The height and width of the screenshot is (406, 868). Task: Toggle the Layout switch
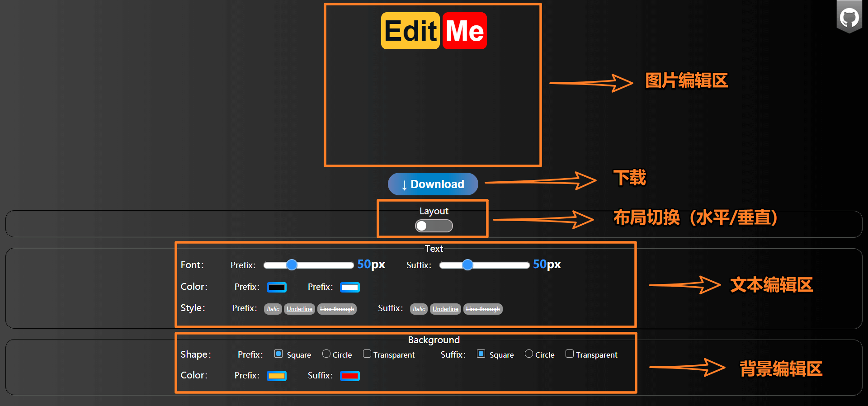point(434,226)
